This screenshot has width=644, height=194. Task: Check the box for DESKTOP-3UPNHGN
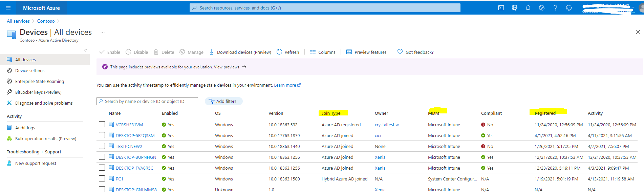[x=102, y=157]
